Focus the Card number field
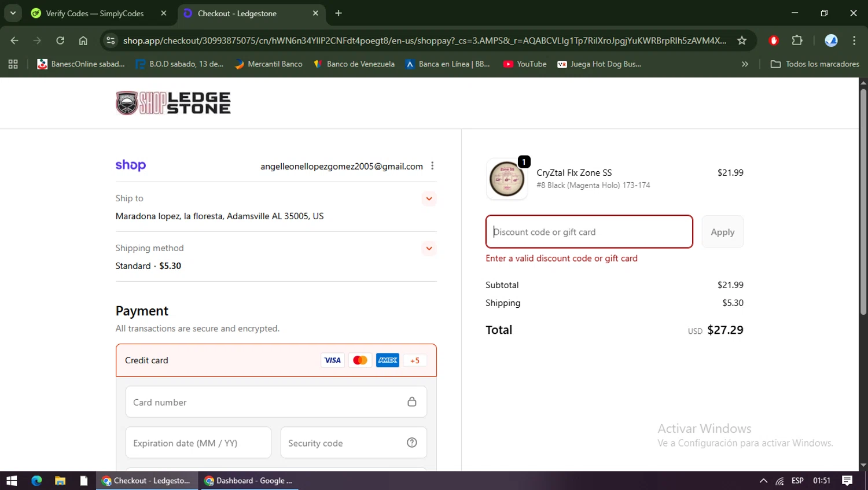Viewport: 868px width, 490px height. coord(276,402)
